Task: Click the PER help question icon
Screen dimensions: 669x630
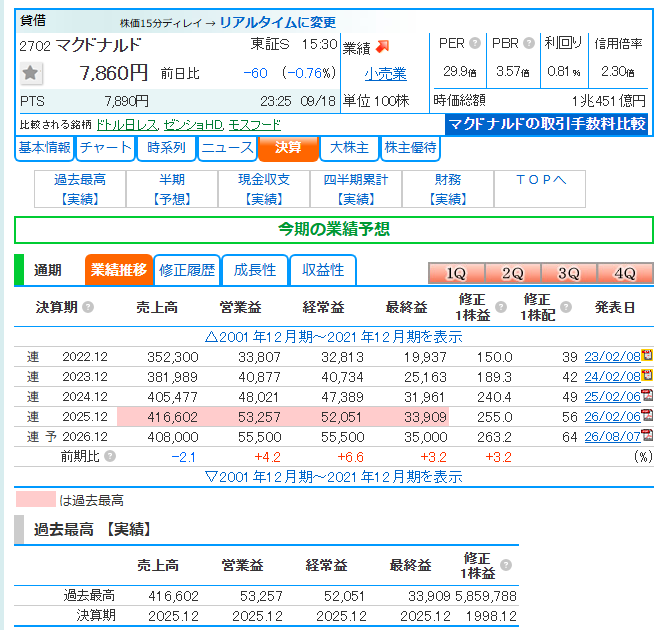Action: point(474,43)
